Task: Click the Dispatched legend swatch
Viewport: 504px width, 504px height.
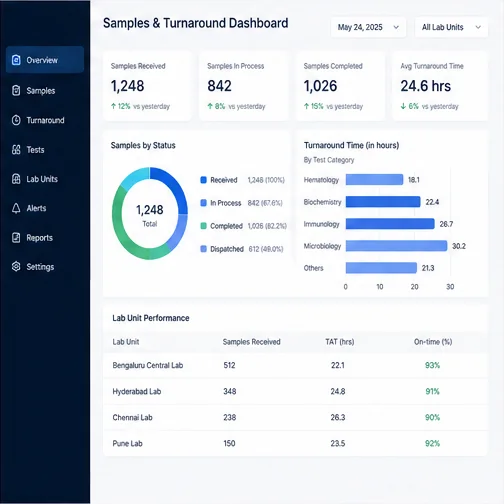Action: 203,249
